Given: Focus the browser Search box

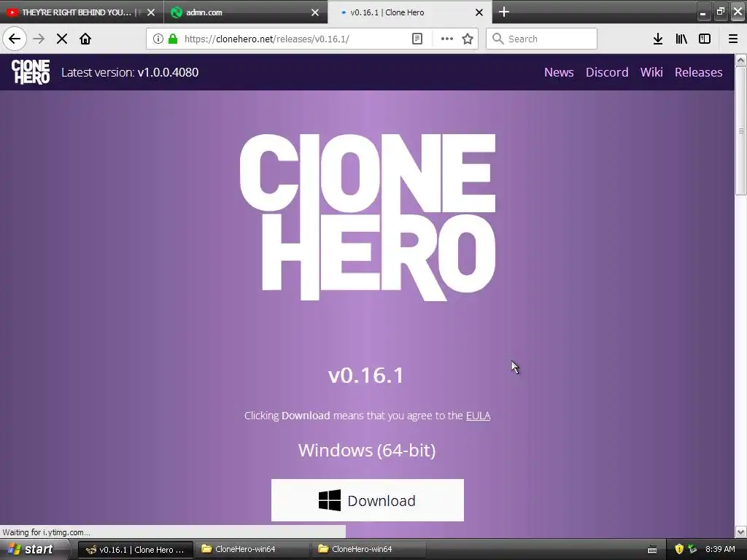Looking at the screenshot, I should [x=542, y=39].
